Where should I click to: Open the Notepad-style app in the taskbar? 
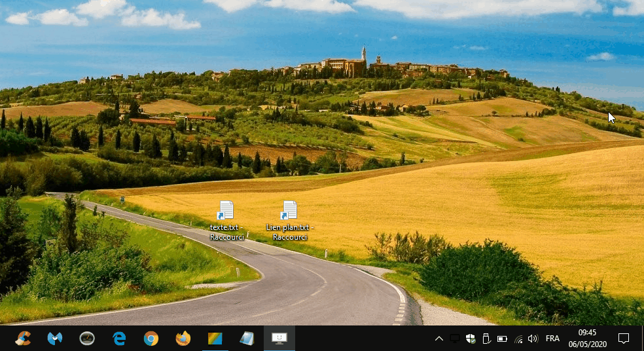click(247, 339)
